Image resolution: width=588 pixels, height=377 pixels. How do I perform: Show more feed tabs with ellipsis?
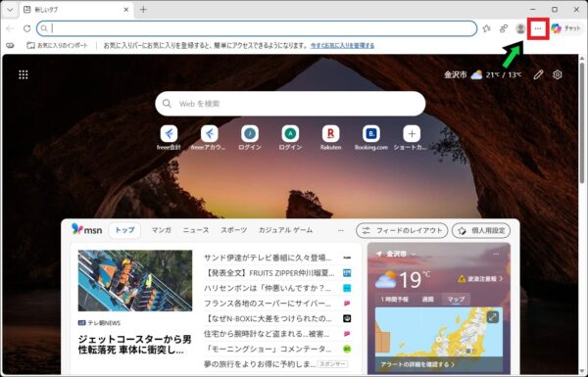point(340,230)
